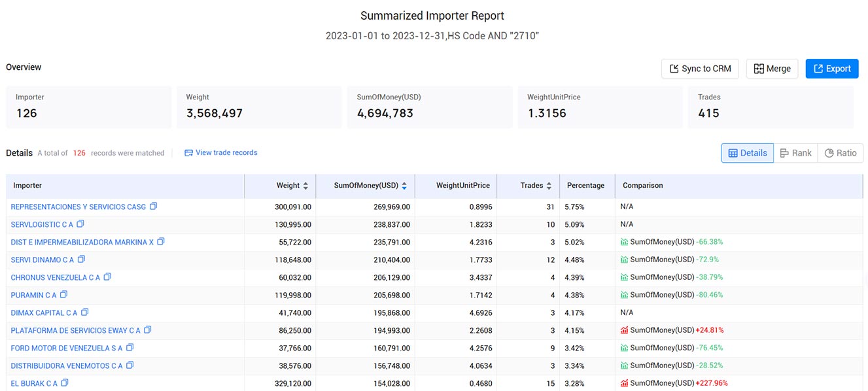Click the Merge button
Screen dimensions: 868x391
click(772, 69)
